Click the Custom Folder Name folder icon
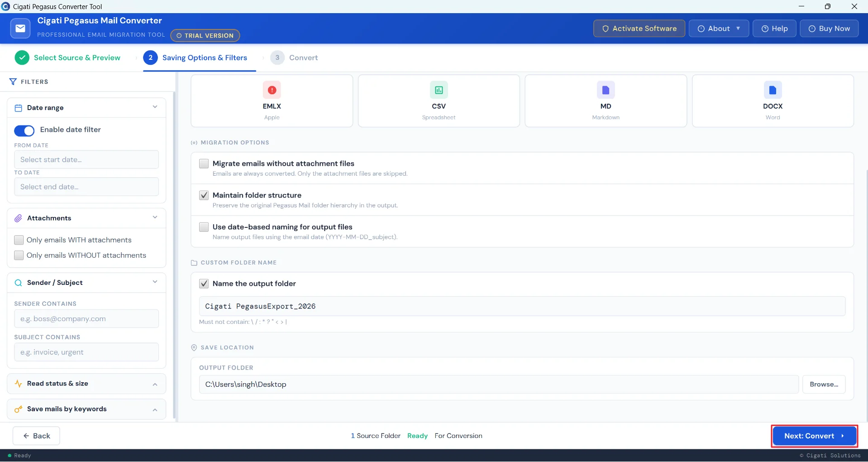This screenshot has height=462, width=868. pyautogui.click(x=194, y=263)
